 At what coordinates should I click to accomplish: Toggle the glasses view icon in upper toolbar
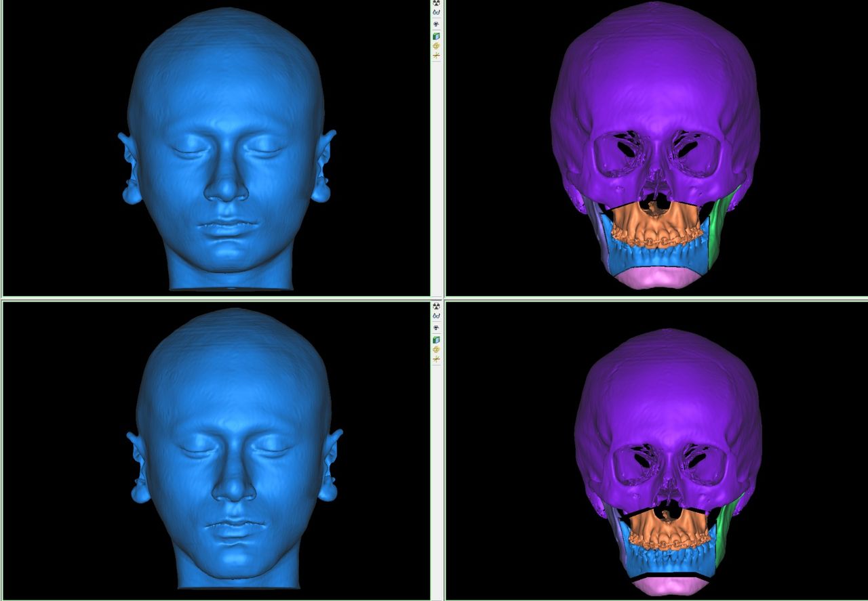[437, 13]
